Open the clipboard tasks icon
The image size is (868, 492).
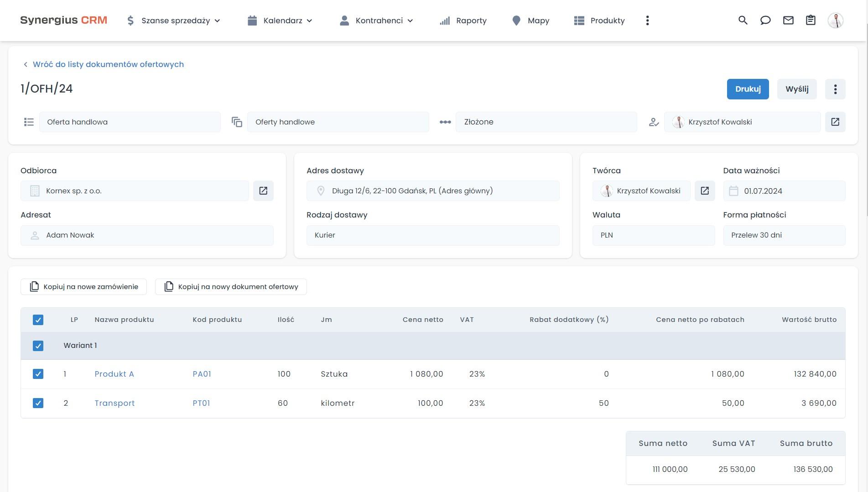(x=811, y=20)
